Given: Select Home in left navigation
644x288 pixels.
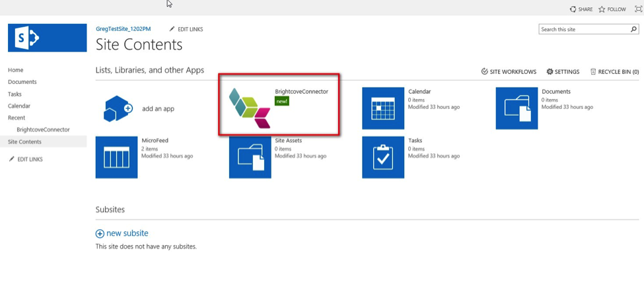Looking at the screenshot, I should (x=15, y=70).
